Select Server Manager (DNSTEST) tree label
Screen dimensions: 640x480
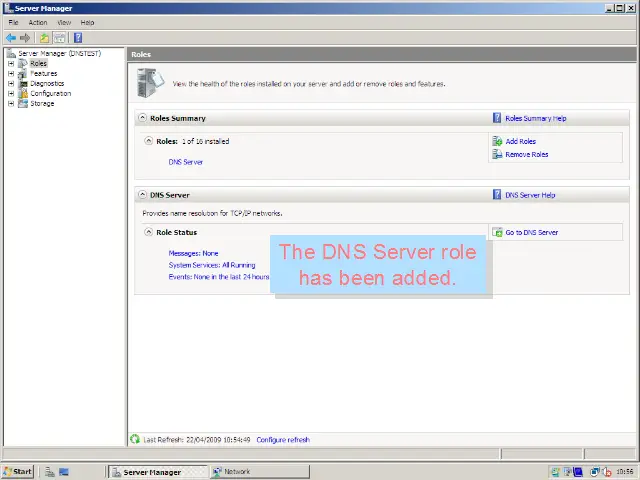60,53
